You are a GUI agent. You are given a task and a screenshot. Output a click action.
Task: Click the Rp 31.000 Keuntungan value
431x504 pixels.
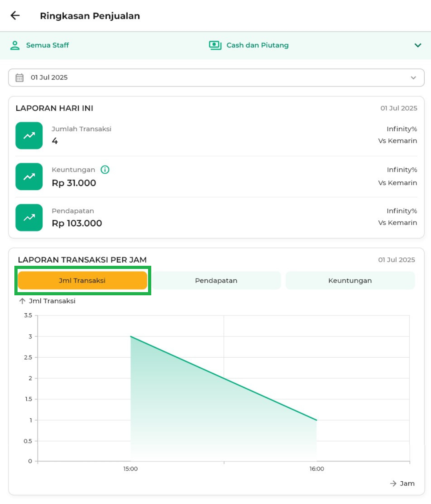click(74, 183)
